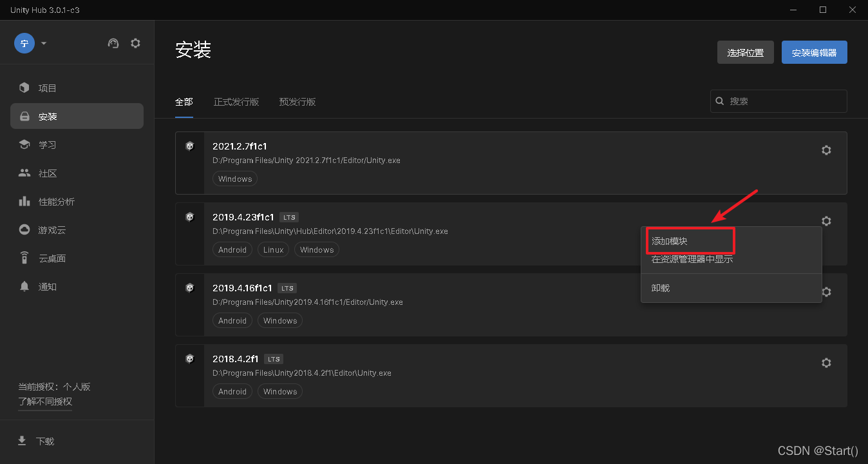Maximize the Unity Hub window

pos(823,10)
